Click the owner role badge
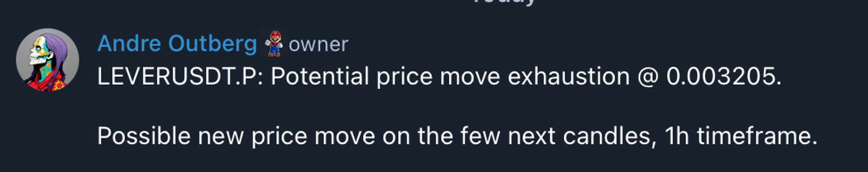The image size is (868, 172). point(318,44)
